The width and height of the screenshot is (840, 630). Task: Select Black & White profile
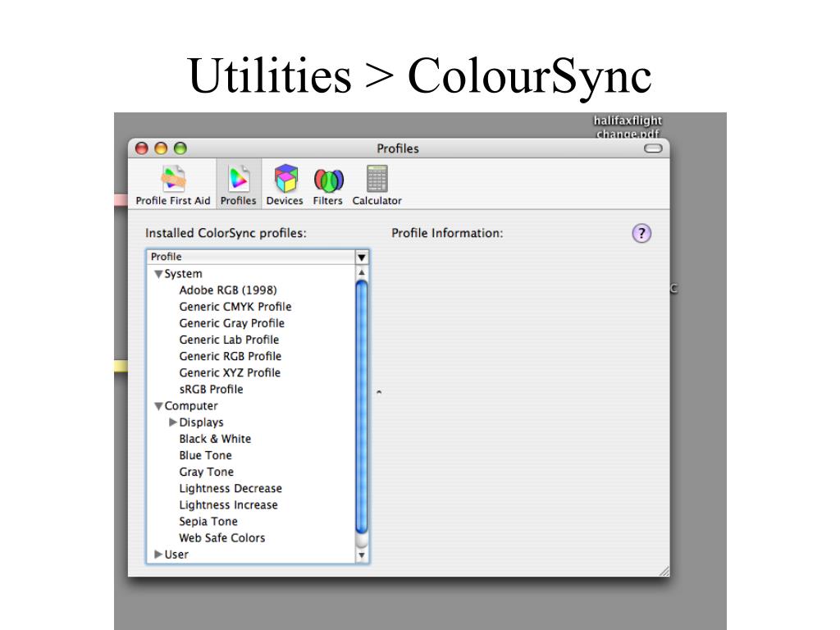click(215, 439)
